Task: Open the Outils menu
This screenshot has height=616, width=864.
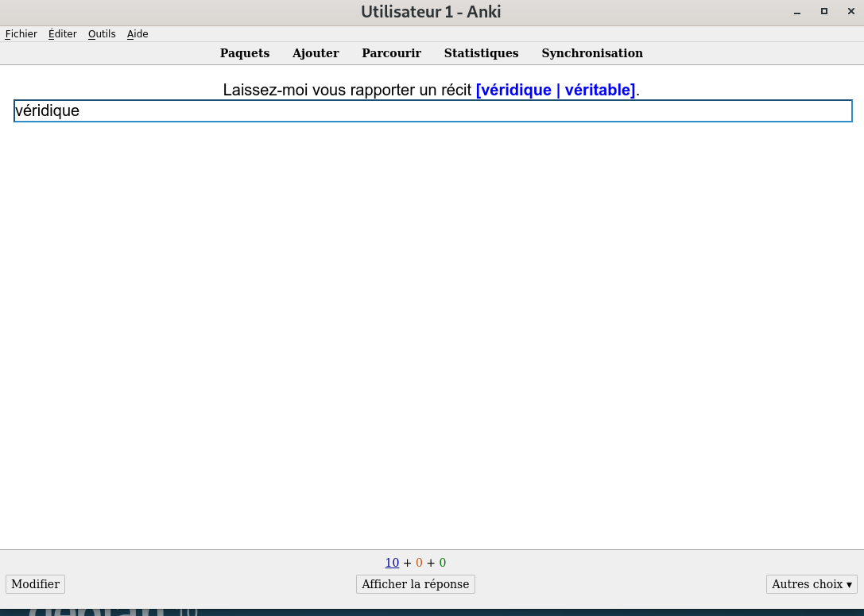Action: 102,33
